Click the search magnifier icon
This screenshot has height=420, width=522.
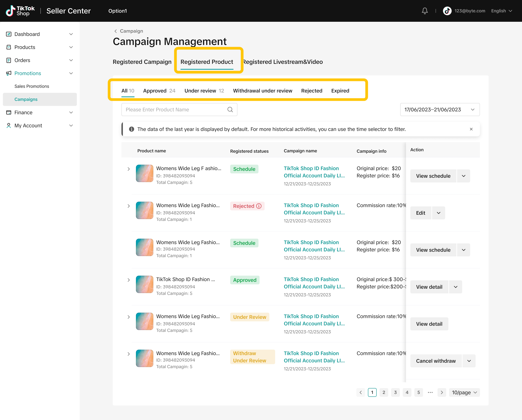[230, 110]
